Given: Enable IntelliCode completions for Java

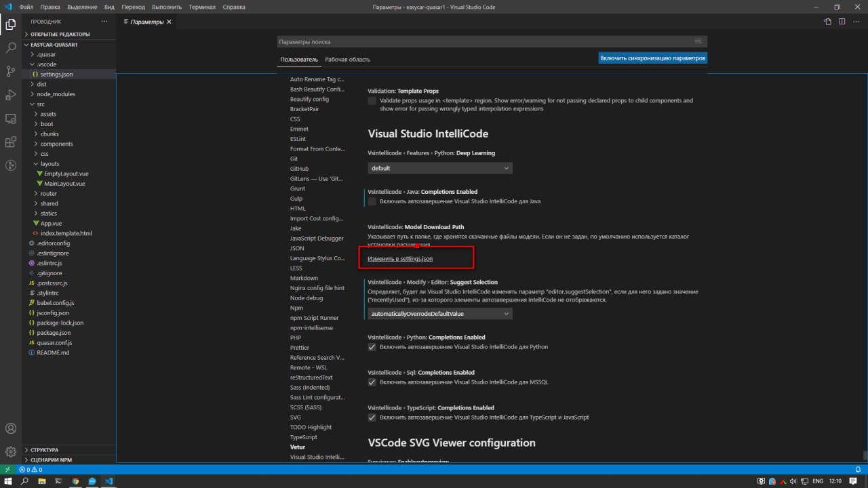Looking at the screenshot, I should pyautogui.click(x=372, y=201).
